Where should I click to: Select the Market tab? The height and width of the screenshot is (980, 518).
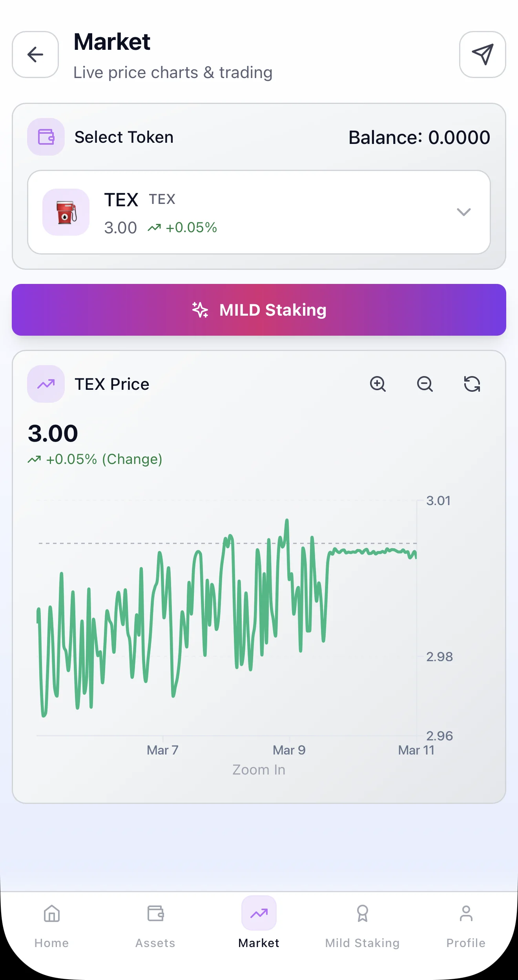[259, 926]
